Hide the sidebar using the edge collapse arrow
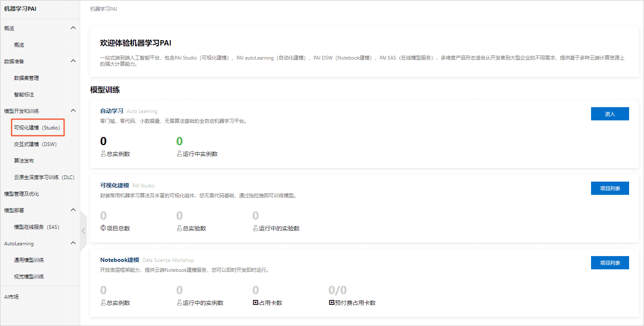The width and height of the screenshot is (644, 326). click(84, 231)
